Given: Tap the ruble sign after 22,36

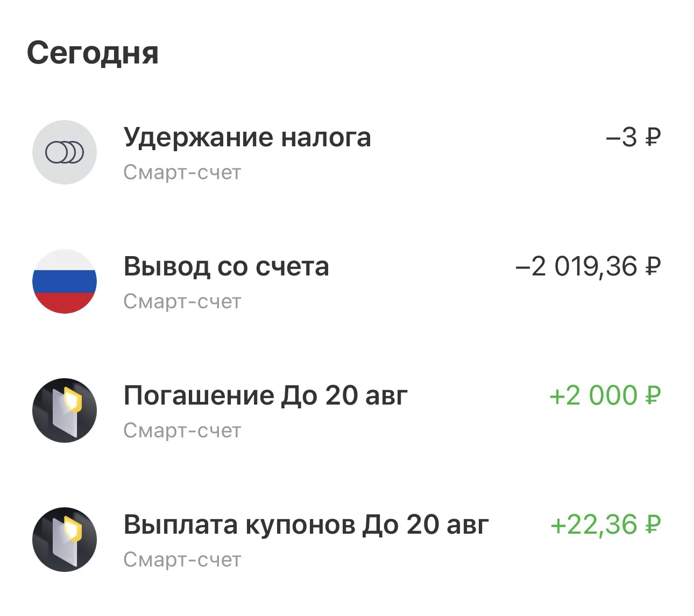Looking at the screenshot, I should (x=652, y=525).
